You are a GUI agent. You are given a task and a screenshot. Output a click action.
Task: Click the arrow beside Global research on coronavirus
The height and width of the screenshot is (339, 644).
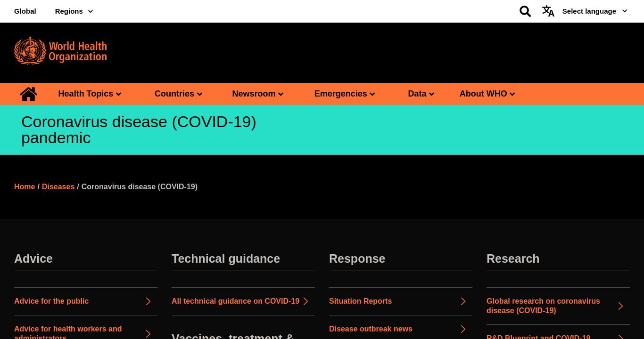tap(620, 306)
